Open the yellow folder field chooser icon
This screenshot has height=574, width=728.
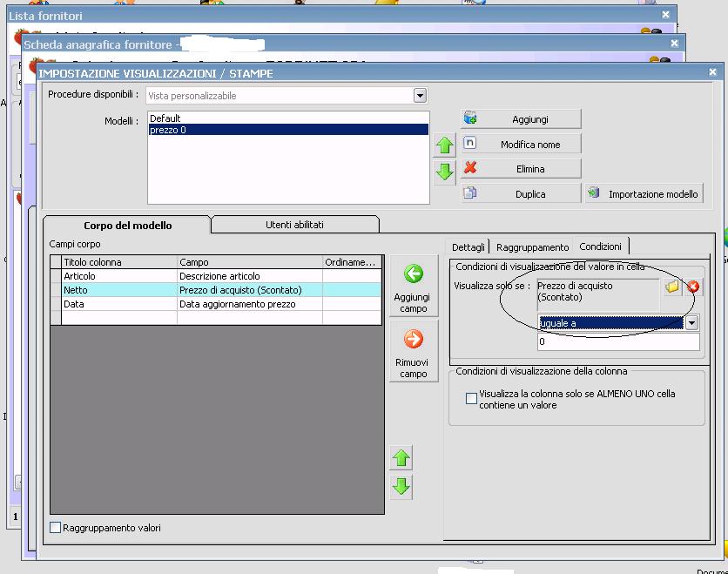tap(671, 287)
